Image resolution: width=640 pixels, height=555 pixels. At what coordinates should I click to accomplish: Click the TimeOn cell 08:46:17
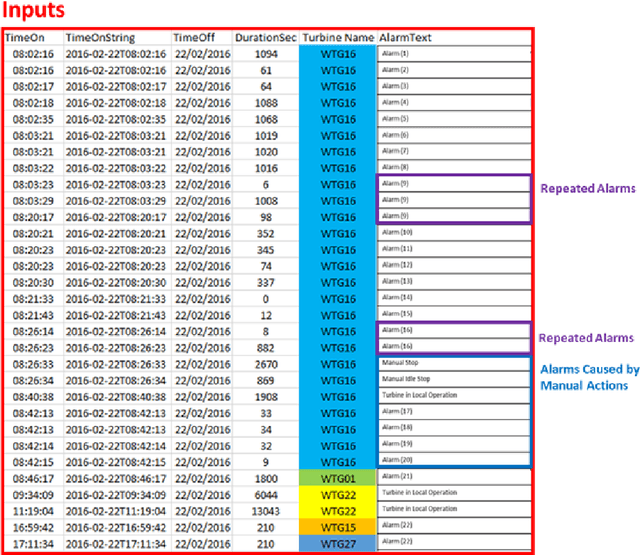33,478
